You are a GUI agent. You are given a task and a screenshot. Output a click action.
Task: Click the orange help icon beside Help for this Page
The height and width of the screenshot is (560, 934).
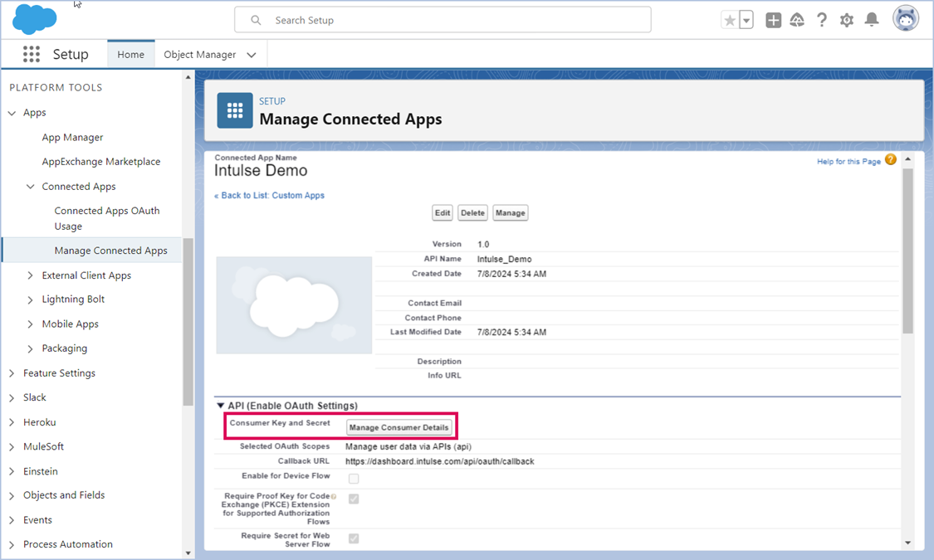coord(891,159)
